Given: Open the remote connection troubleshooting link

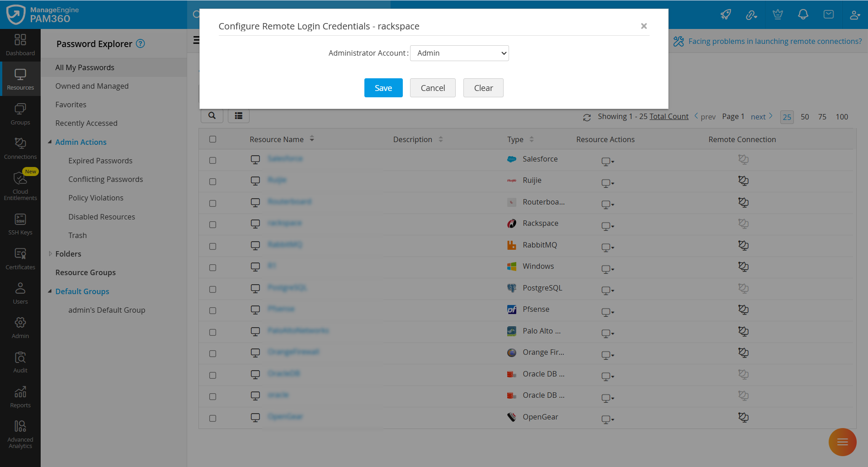Looking at the screenshot, I should (x=775, y=41).
